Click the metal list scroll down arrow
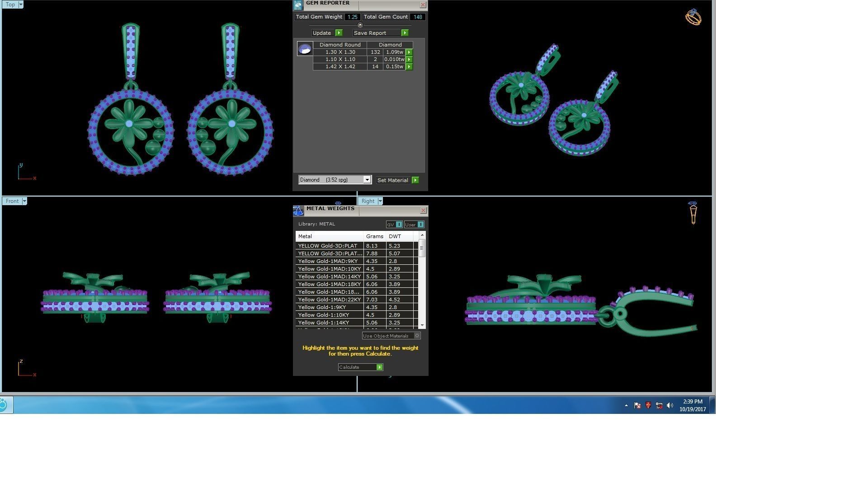This screenshot has height=488, width=868. coord(422,325)
